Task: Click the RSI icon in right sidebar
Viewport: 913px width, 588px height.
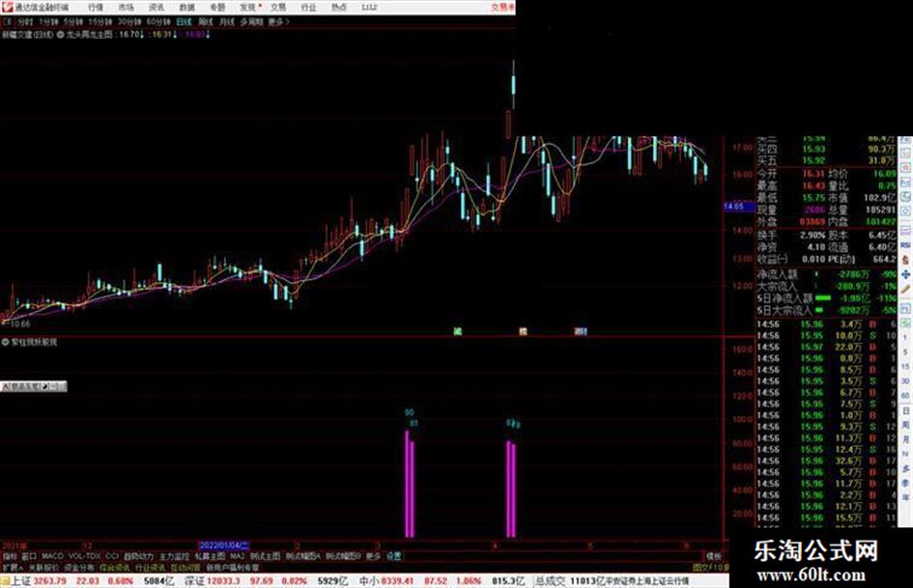Action: click(x=905, y=245)
